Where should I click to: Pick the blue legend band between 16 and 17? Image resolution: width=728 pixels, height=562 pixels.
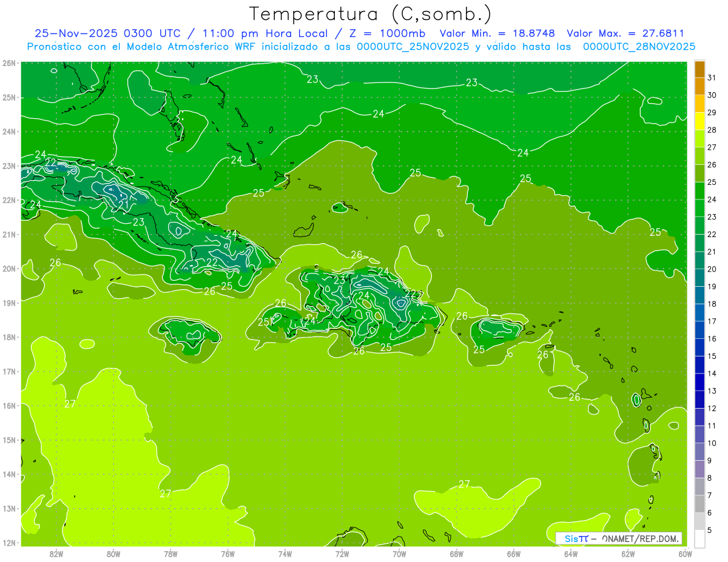[699, 330]
